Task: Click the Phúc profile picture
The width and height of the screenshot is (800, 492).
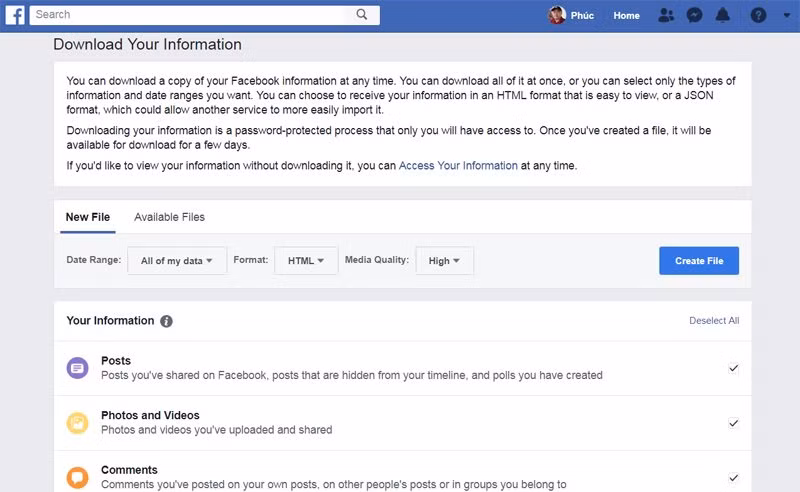Action: click(557, 15)
